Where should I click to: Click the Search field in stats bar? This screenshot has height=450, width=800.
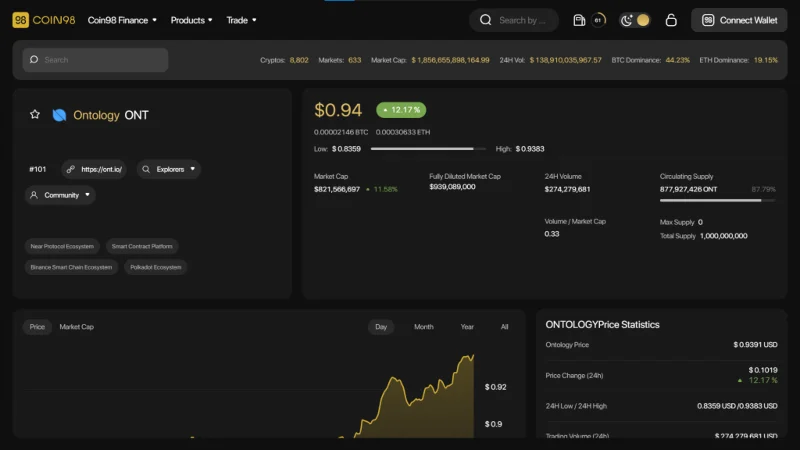pyautogui.click(x=95, y=60)
